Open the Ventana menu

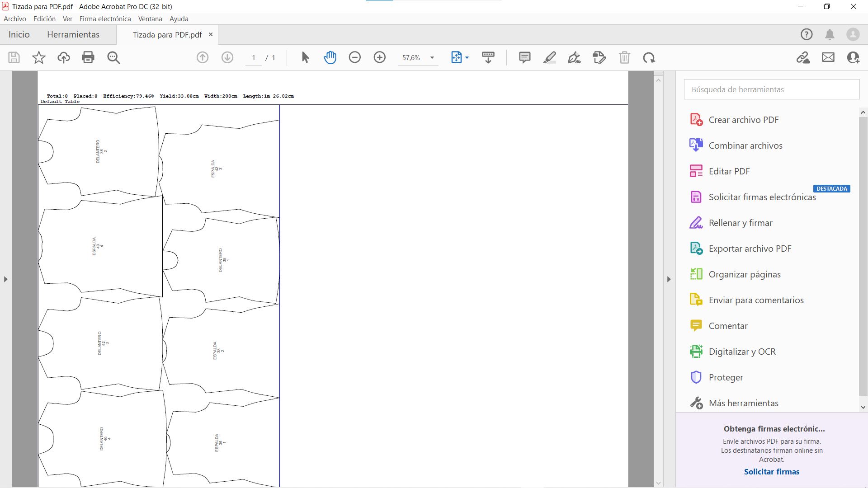tap(150, 19)
